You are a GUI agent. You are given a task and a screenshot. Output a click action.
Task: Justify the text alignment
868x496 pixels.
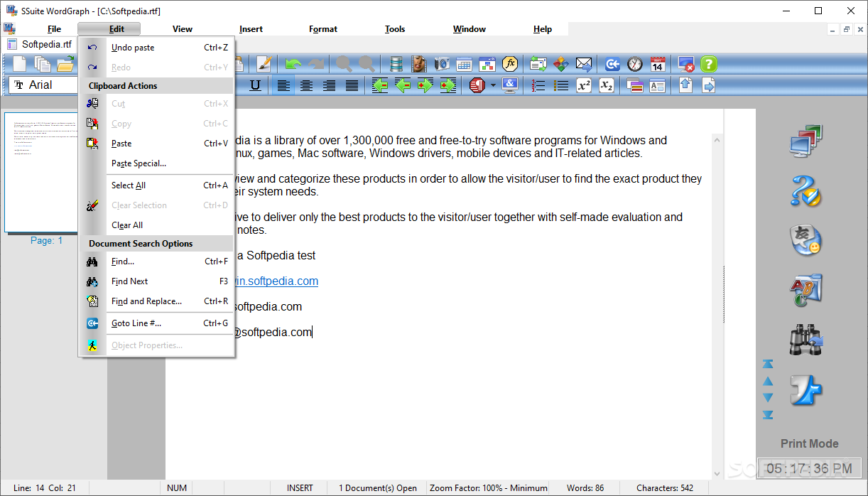point(352,86)
